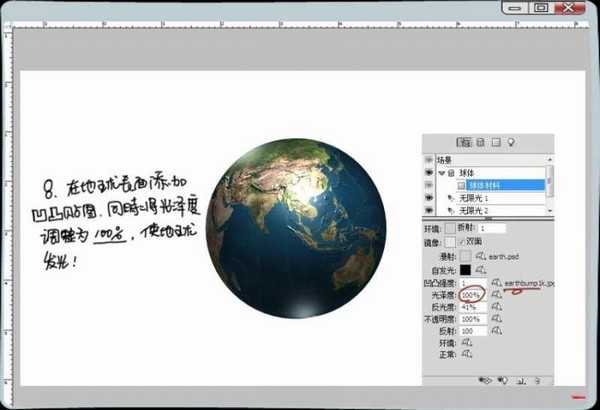Screen dimensions: 600x410
Task: Click the black 自发光 color swatch
Action: 466,270
